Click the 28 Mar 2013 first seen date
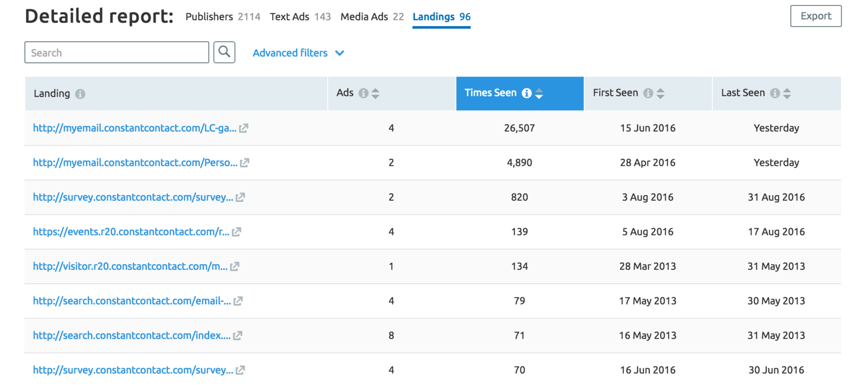 pyautogui.click(x=648, y=266)
